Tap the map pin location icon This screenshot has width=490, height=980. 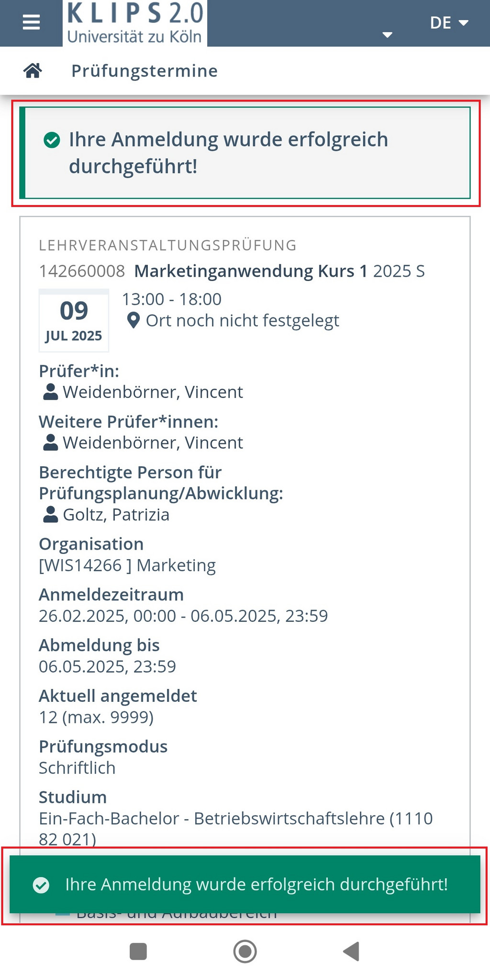pos(134,321)
